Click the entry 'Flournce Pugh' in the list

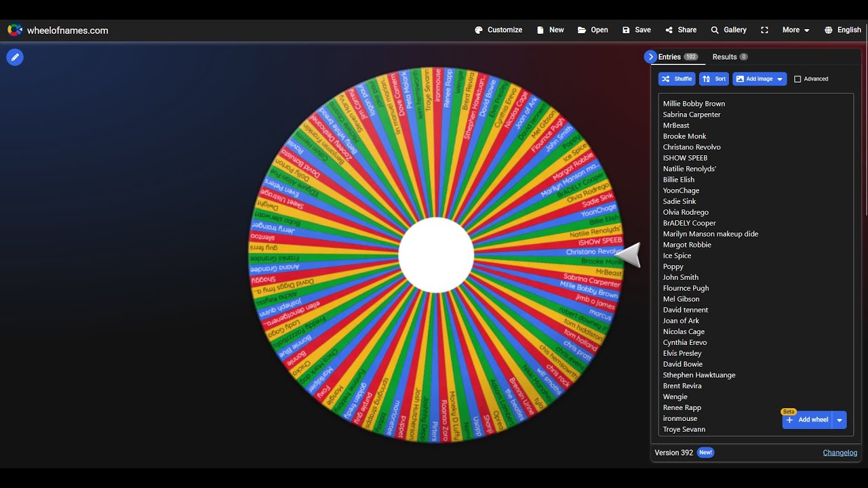pyautogui.click(x=686, y=288)
